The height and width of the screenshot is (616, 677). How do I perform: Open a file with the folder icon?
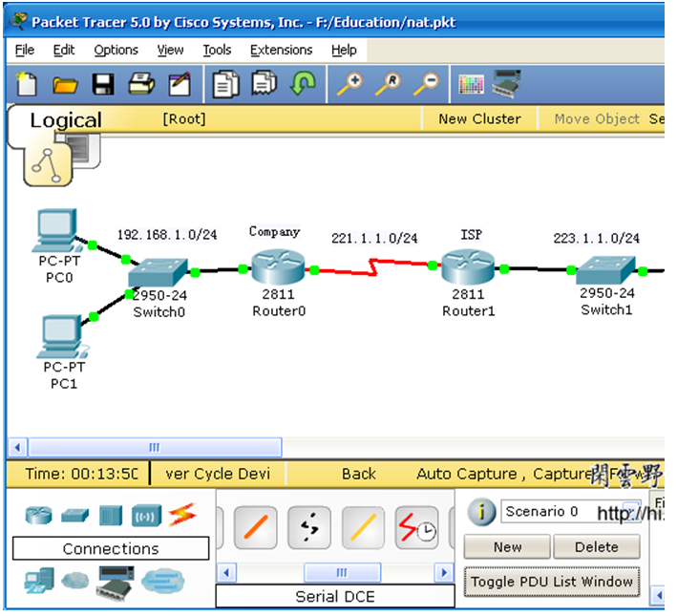point(65,85)
